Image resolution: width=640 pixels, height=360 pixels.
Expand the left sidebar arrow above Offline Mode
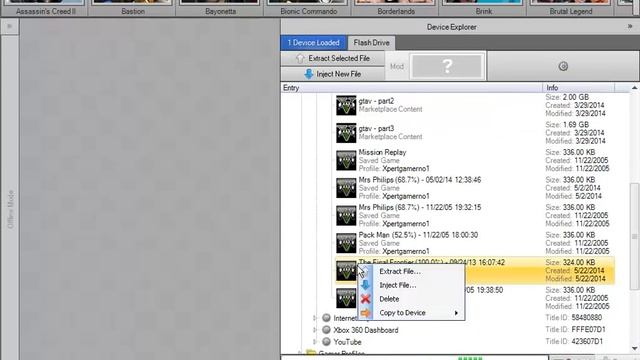9,27
